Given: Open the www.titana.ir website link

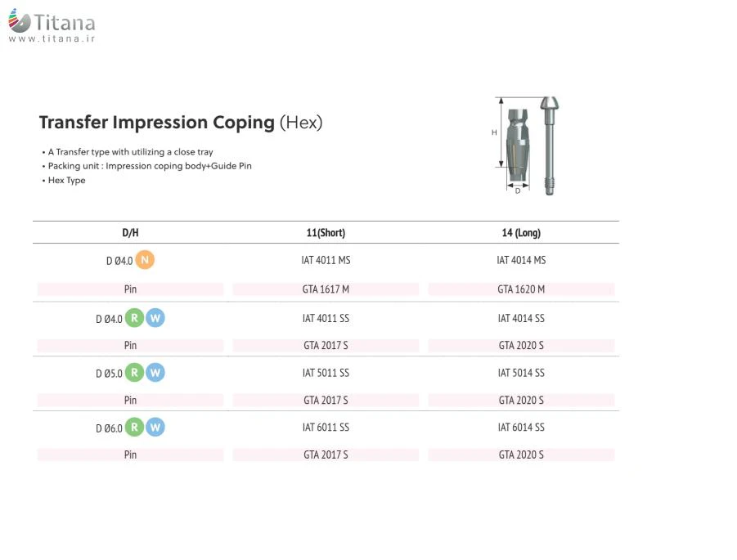Looking at the screenshot, I should [x=52, y=38].
